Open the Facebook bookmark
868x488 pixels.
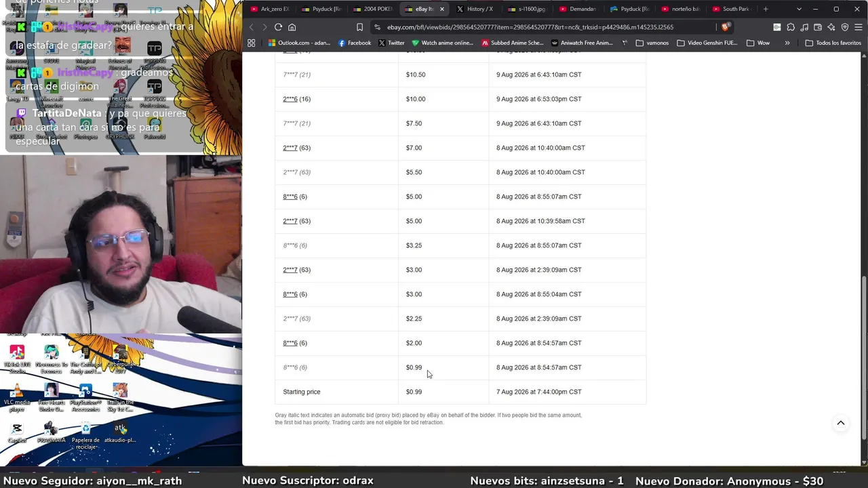tap(354, 43)
